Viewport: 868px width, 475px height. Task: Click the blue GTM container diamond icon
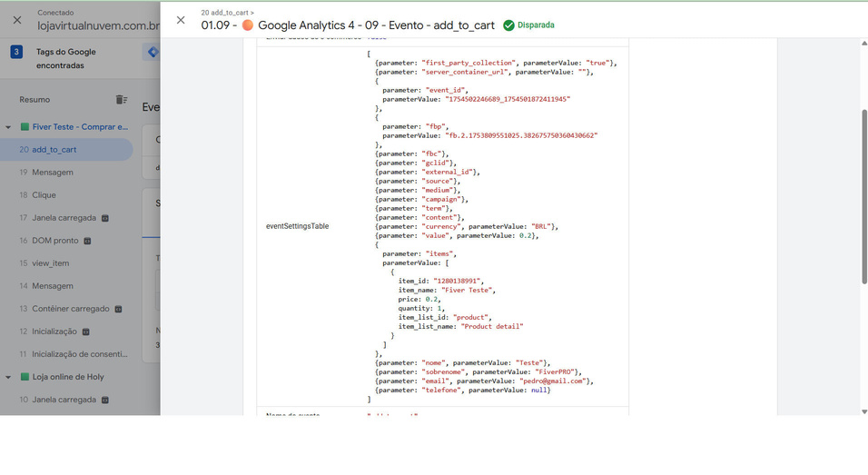[153, 52]
